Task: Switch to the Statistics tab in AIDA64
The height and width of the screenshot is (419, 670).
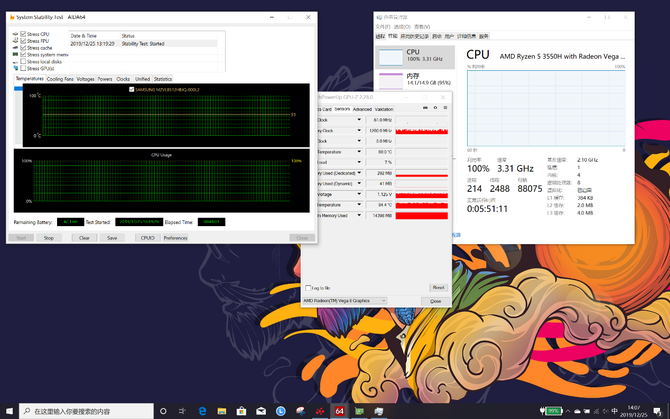Action: click(x=163, y=79)
